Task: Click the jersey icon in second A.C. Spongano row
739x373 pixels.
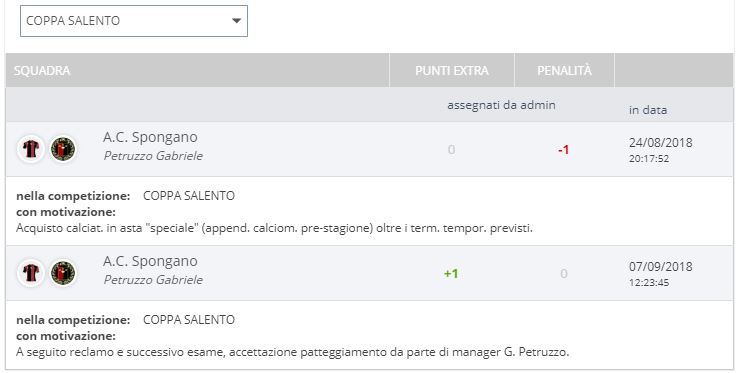Action: pos(31,273)
